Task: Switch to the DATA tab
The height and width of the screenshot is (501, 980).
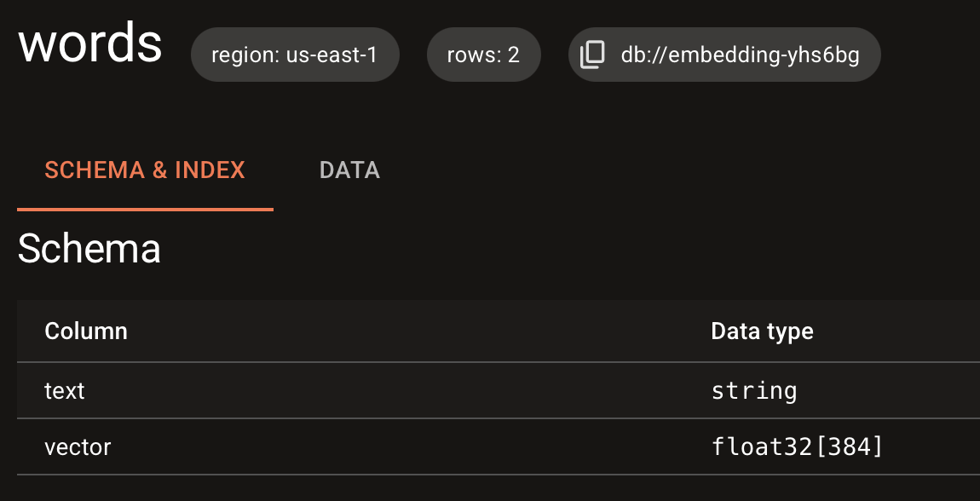Action: pos(349,170)
